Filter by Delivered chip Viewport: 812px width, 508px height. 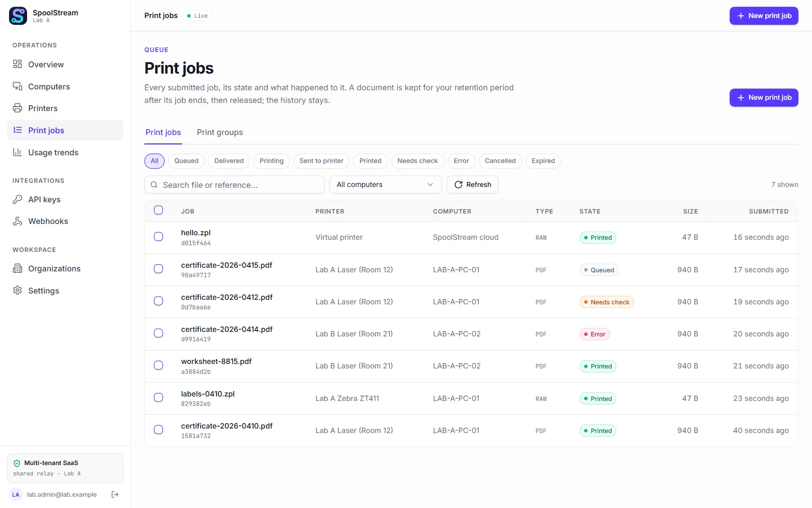(x=229, y=161)
